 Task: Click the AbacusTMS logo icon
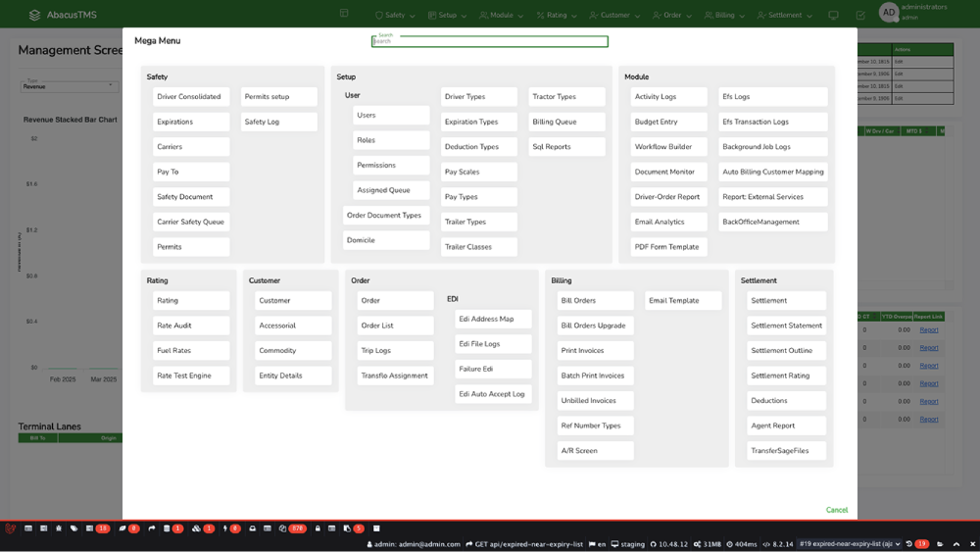click(35, 16)
